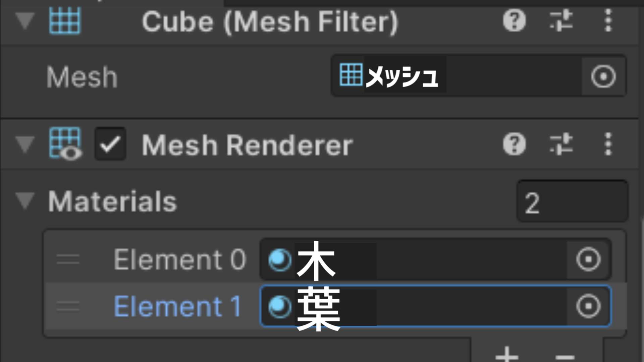The height and width of the screenshot is (362, 644).
Task: Open presets for the Mesh Renderer
Action: pyautogui.click(x=562, y=143)
